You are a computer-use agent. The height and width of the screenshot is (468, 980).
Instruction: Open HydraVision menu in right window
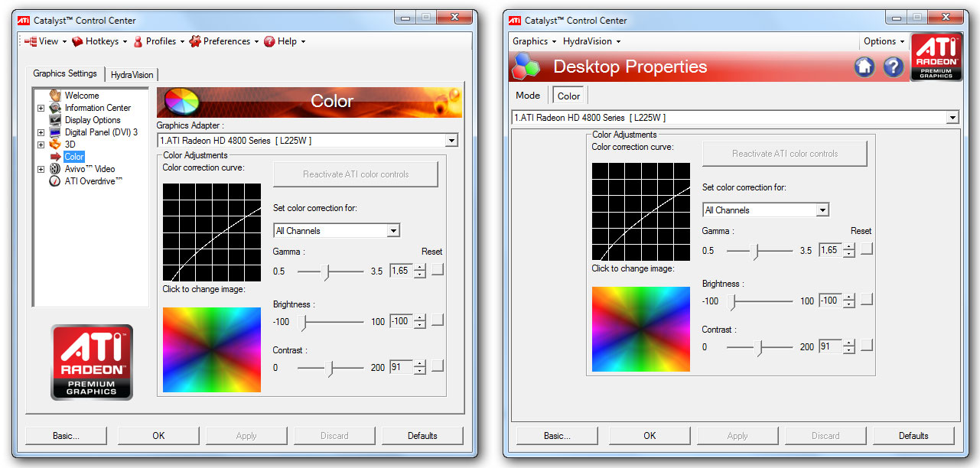(x=591, y=41)
